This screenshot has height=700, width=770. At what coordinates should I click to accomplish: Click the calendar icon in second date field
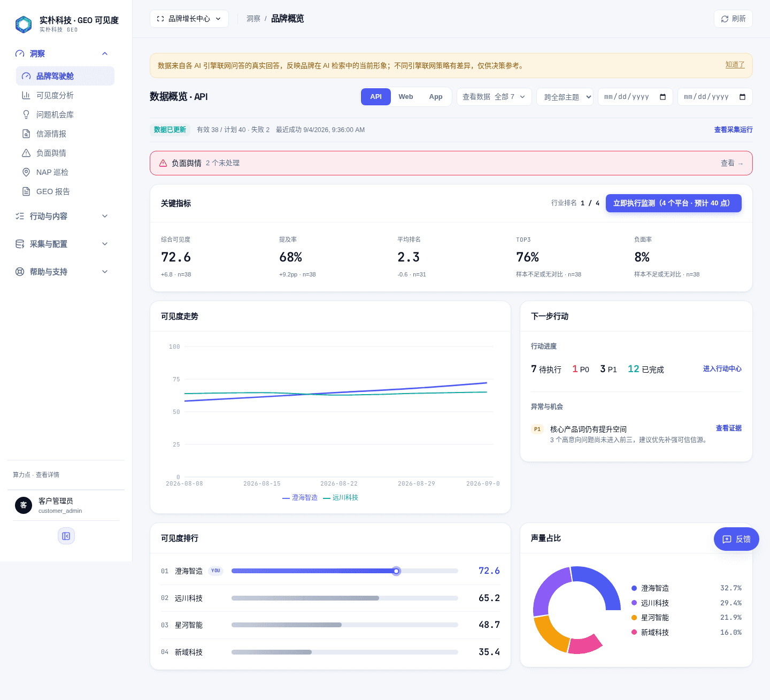[743, 97]
